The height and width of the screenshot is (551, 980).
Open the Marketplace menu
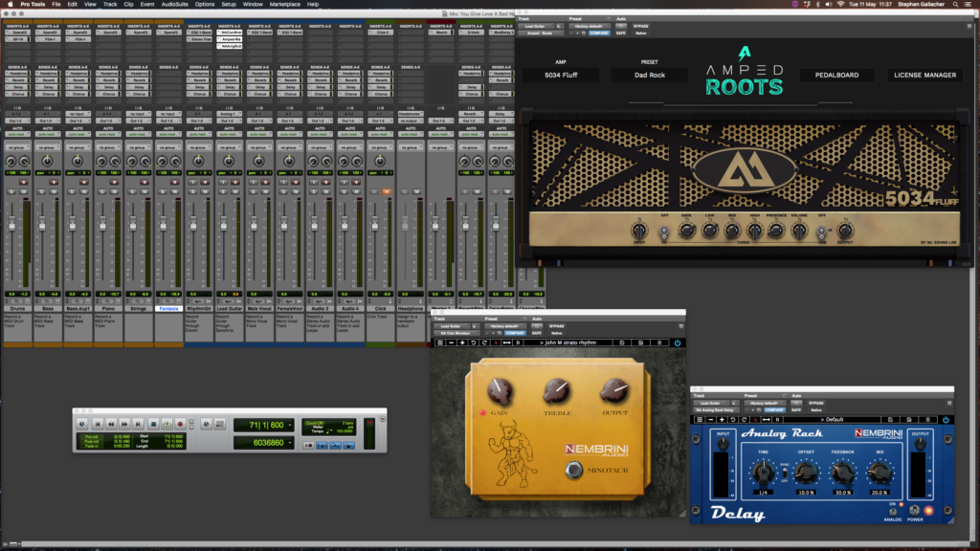[284, 5]
